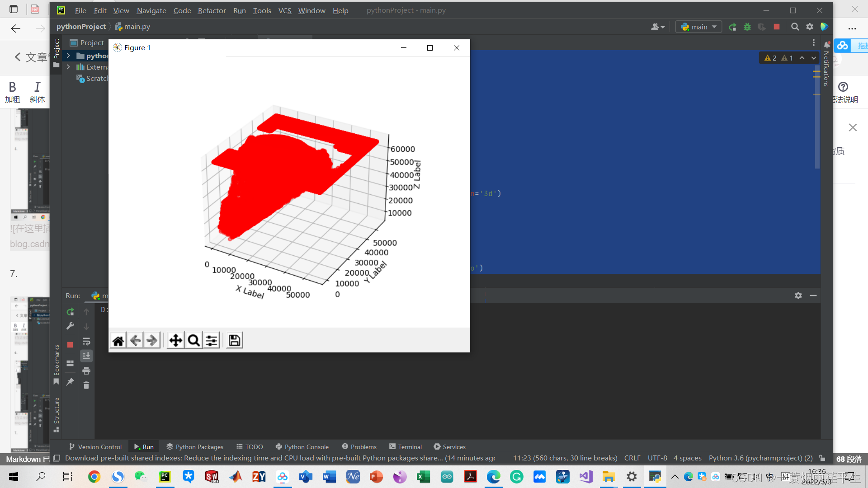868x488 pixels.
Task: Open the Python Packages tool window
Action: 195,447
